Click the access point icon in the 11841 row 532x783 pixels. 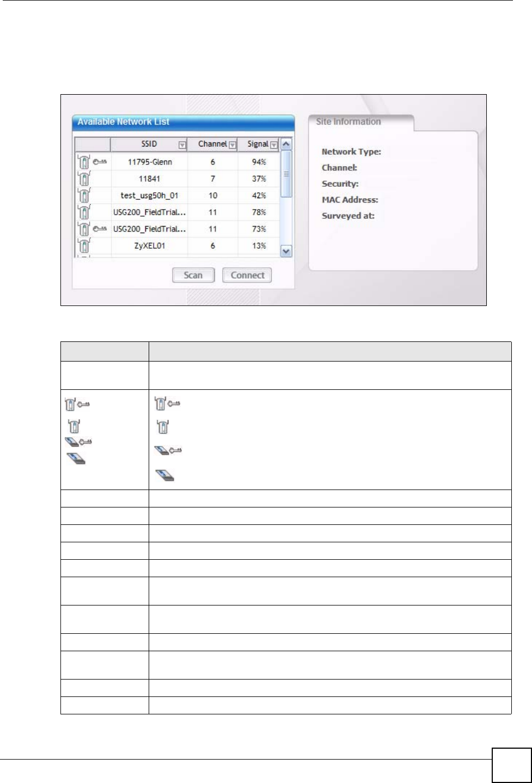point(83,179)
